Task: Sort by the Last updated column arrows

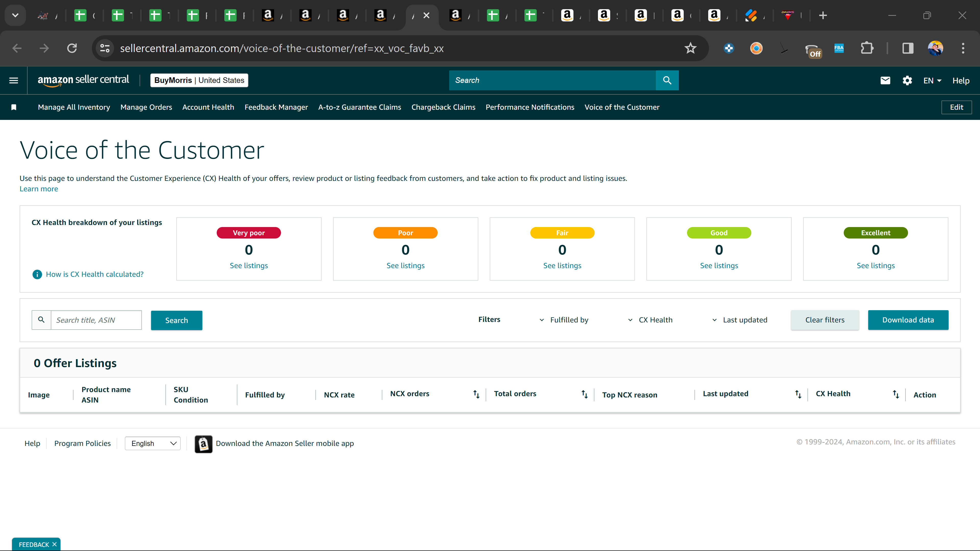Action: point(798,394)
